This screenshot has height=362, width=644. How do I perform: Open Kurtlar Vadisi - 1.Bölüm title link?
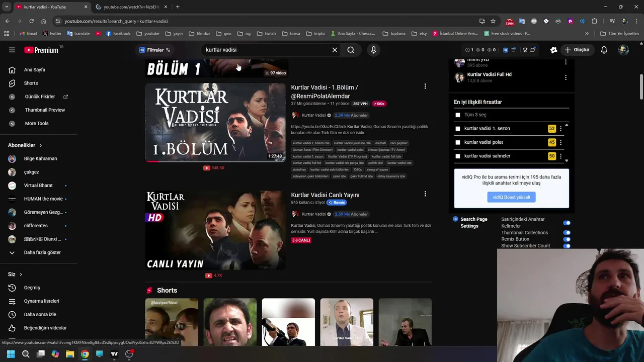(325, 92)
